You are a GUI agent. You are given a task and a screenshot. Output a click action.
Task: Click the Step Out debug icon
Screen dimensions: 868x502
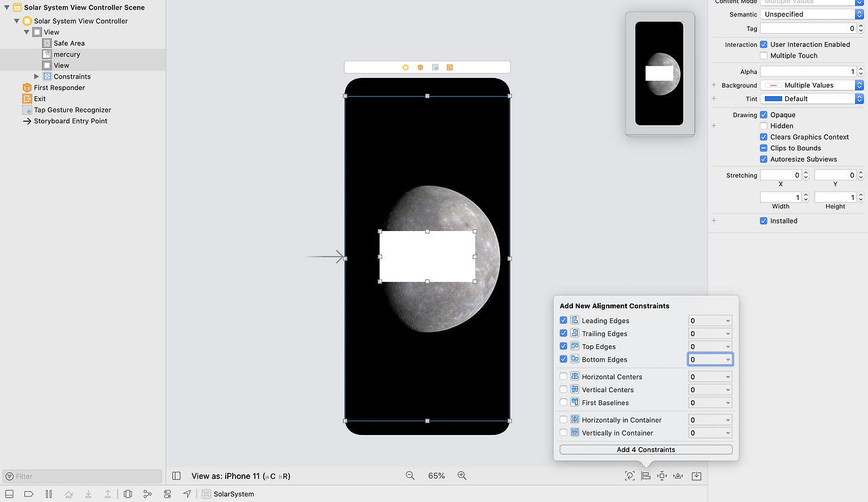pyautogui.click(x=108, y=494)
